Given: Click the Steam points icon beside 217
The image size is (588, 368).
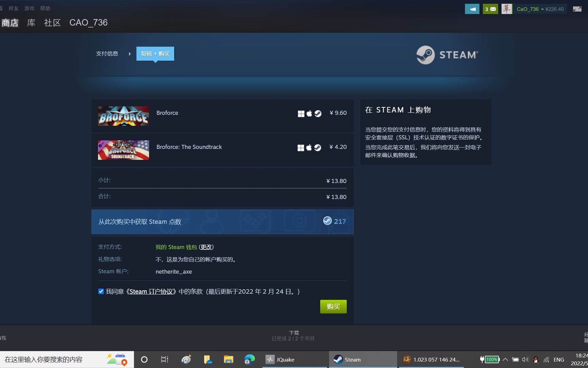Looking at the screenshot, I should coord(327,221).
